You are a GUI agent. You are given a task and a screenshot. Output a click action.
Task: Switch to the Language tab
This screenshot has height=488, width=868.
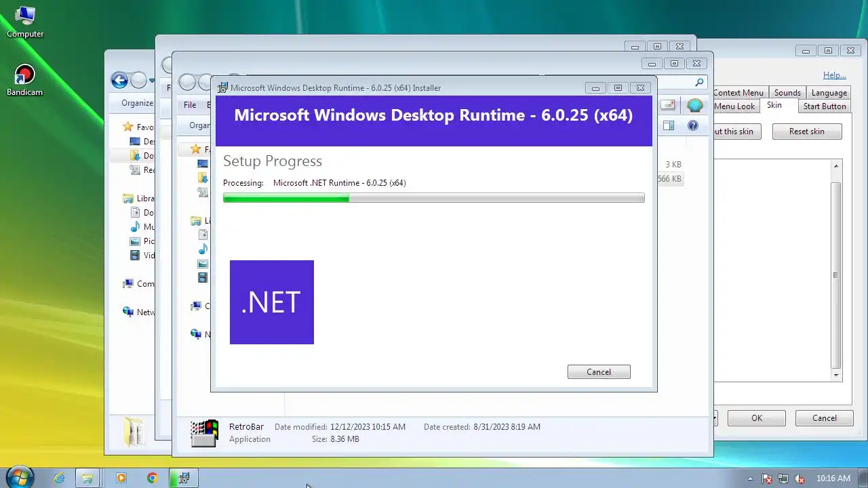[x=829, y=93]
